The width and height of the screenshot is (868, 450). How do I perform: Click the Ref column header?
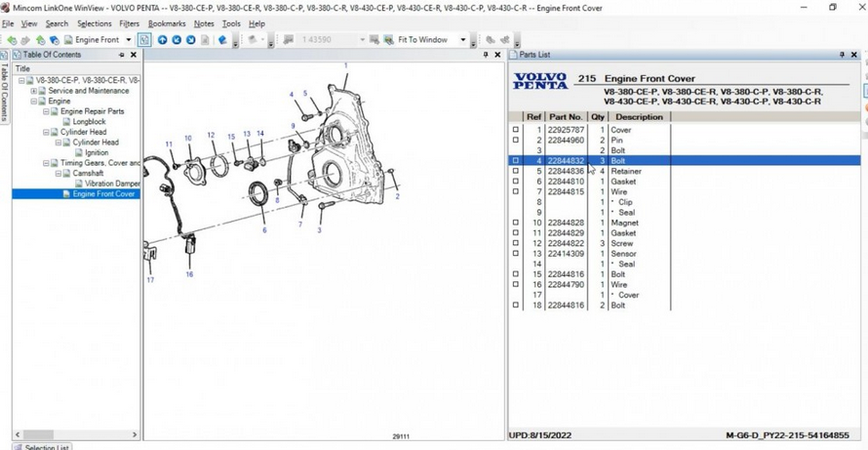533,117
